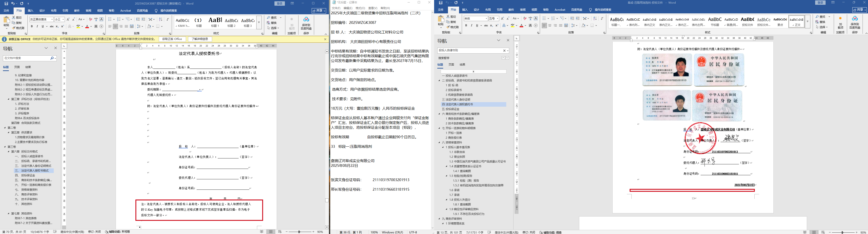
Task: Click Undo arrow in left Word window
Action: tap(13, 3)
